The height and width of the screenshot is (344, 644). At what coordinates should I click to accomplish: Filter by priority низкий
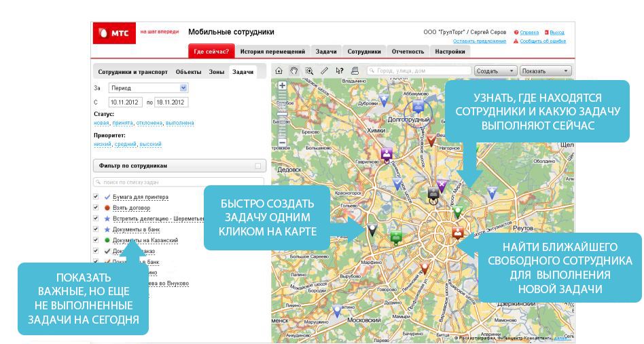pos(103,145)
